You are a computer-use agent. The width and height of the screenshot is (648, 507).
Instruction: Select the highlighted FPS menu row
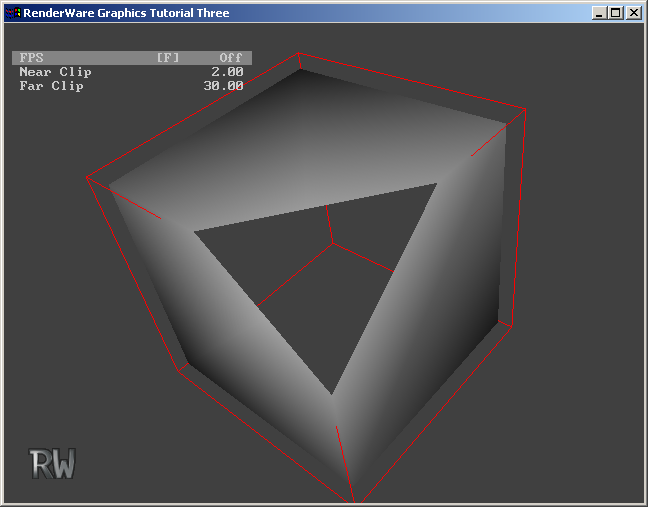(130, 58)
